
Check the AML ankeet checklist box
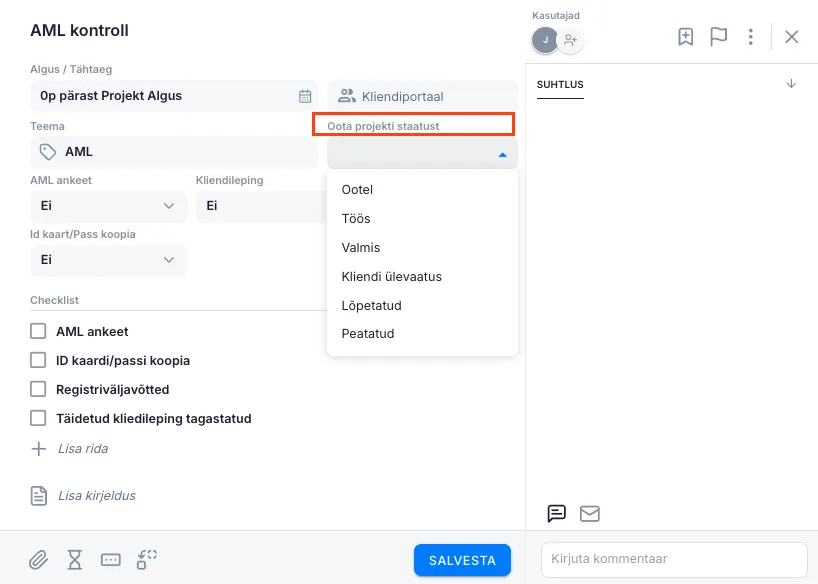[38, 331]
